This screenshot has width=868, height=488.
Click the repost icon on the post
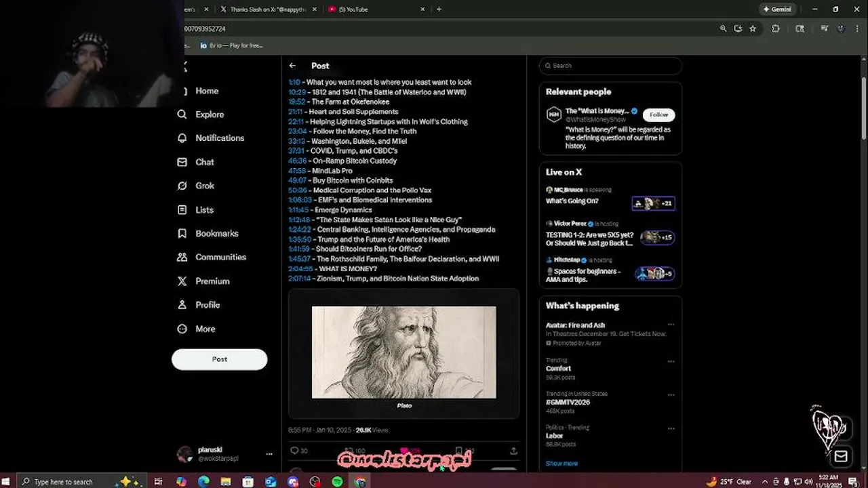(349, 451)
